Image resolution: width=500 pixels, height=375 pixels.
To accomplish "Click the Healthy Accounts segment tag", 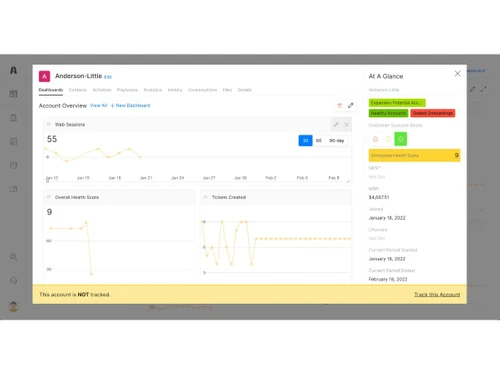I will [x=388, y=113].
